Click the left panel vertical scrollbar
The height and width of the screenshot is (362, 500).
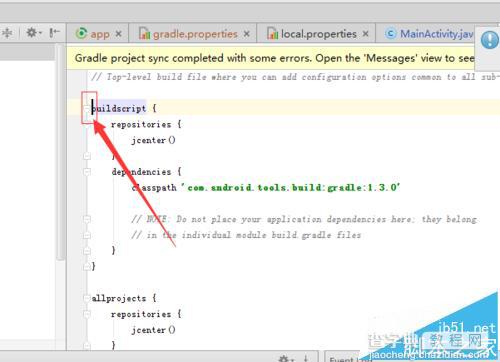pos(60,152)
